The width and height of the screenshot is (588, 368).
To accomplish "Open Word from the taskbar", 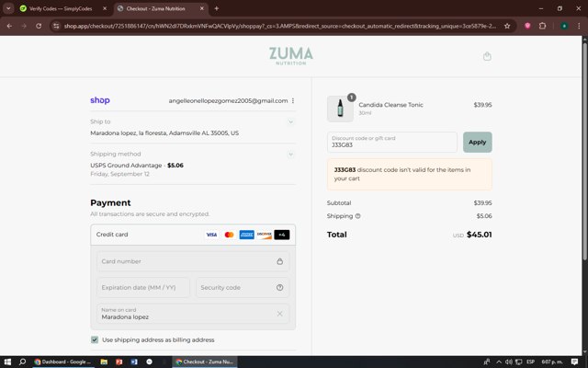I will click(134, 362).
